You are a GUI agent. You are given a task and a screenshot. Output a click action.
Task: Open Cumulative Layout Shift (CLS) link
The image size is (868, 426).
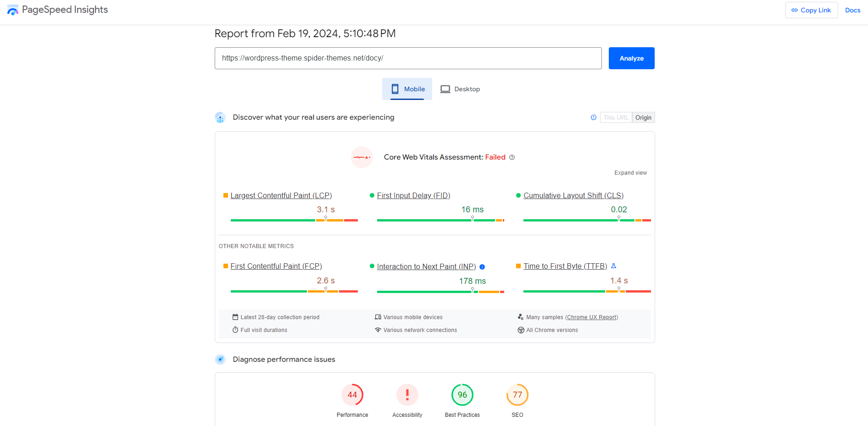coord(573,195)
